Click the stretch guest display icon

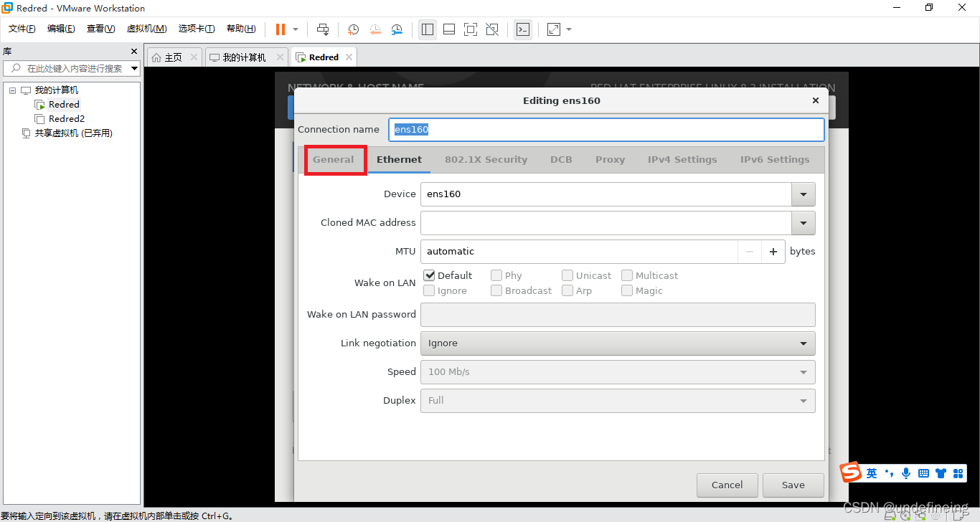pos(554,29)
